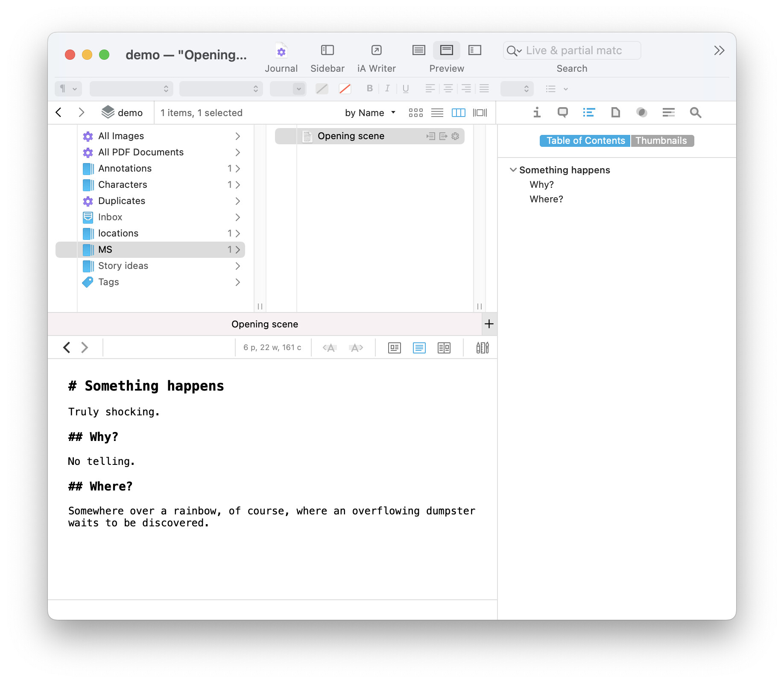784x683 pixels.
Task: Enable side-by-side source and preview mode
Action: point(444,348)
